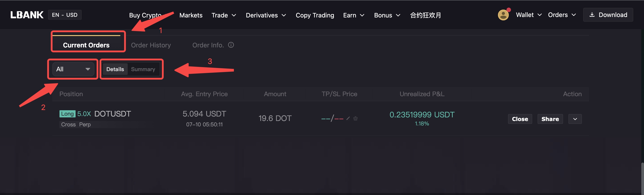The image size is (644, 195).
Task: Change EN - USD language and currency
Action: [x=65, y=15]
